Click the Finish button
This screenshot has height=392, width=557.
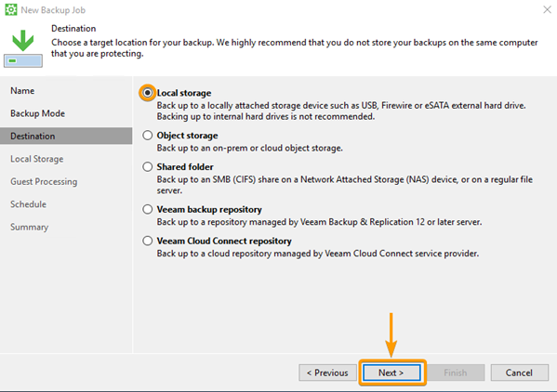click(456, 372)
